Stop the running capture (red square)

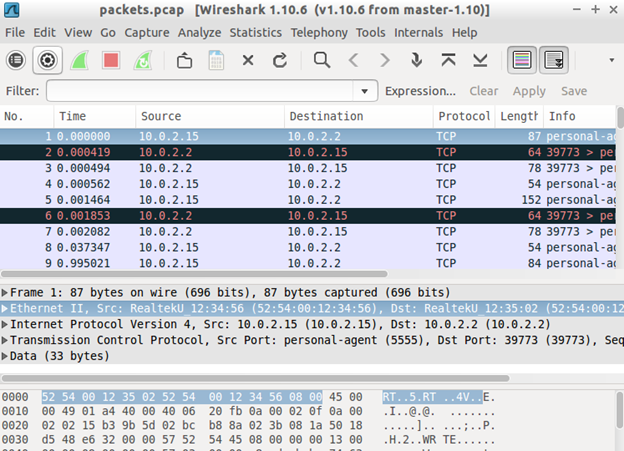pos(110,60)
